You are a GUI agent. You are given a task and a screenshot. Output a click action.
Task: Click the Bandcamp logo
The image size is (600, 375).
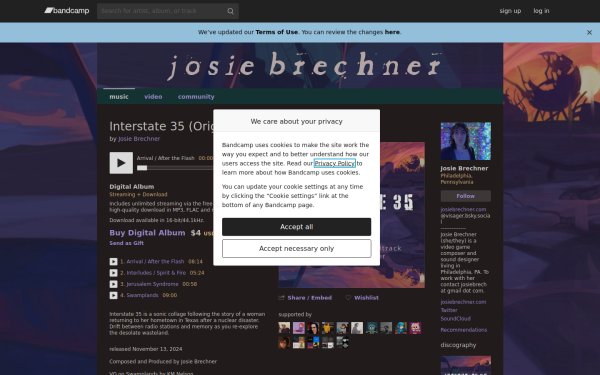pyautogui.click(x=67, y=11)
